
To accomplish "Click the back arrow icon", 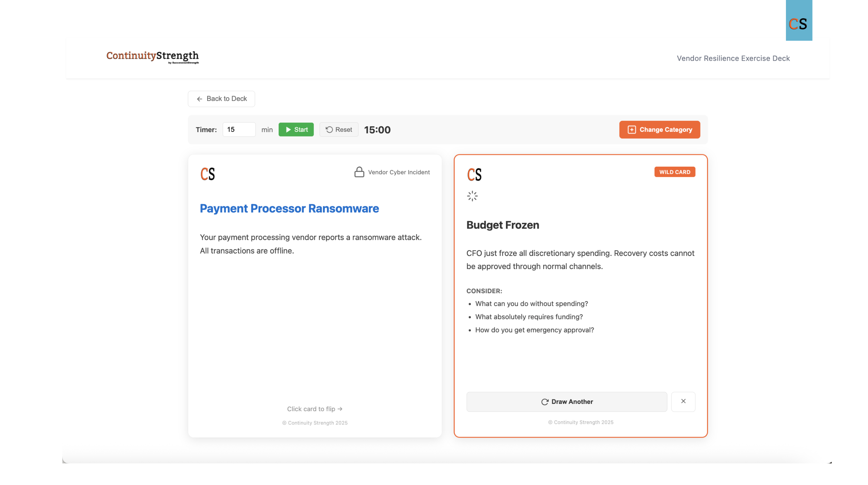I will point(199,99).
